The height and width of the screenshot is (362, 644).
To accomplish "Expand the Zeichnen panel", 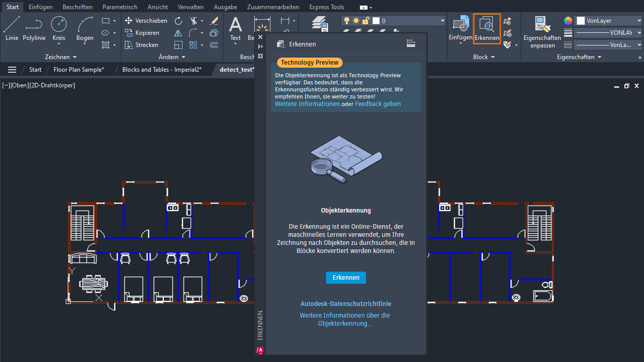I will [61, 57].
